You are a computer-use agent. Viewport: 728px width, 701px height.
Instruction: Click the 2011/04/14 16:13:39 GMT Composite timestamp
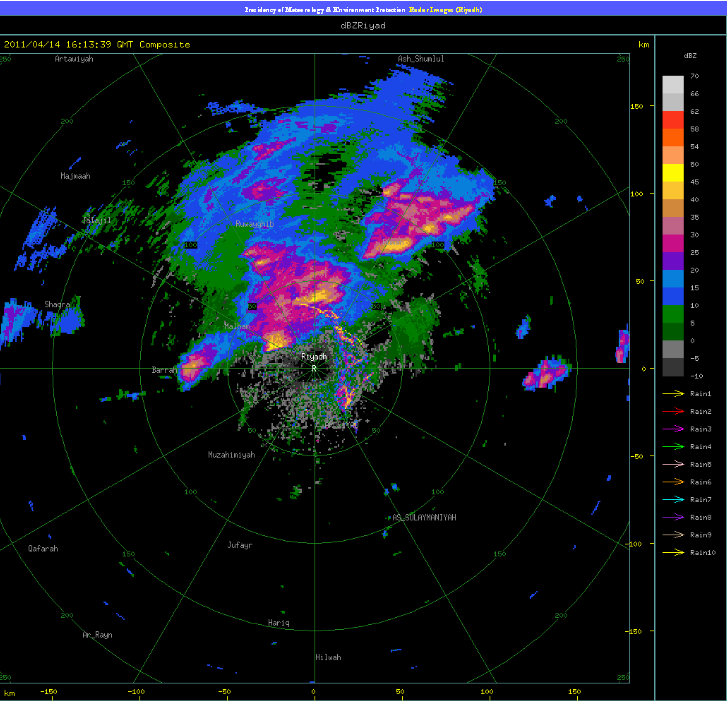(97, 45)
